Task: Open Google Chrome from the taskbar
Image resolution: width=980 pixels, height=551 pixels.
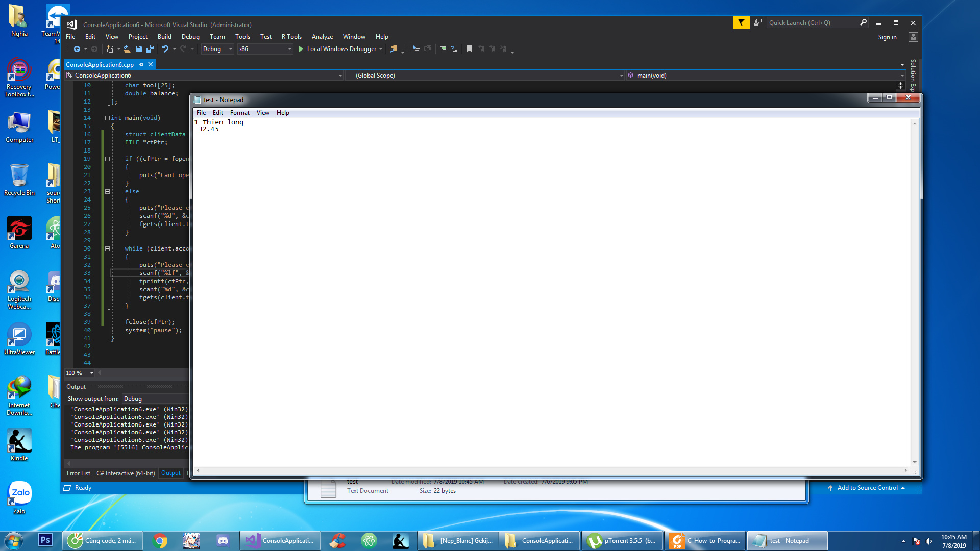Action: [160, 541]
